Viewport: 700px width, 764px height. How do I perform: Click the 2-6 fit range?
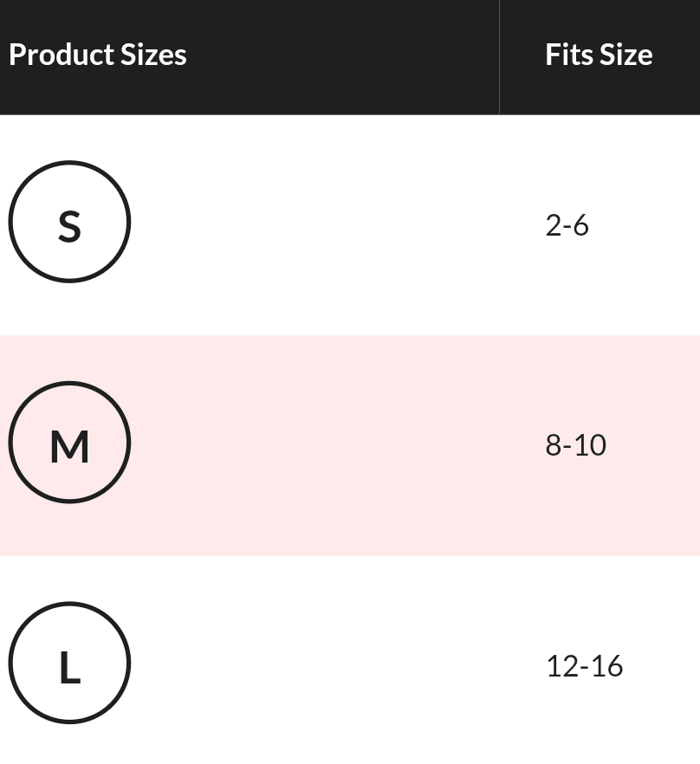(567, 225)
